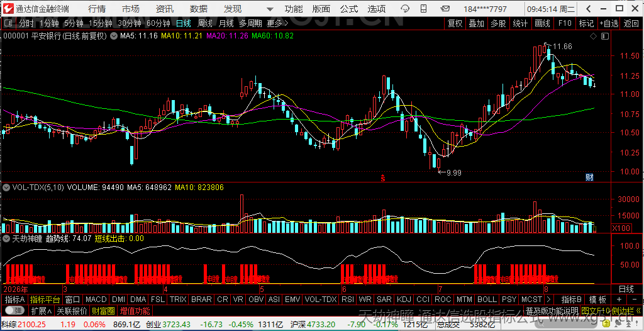Add stock via +自选 button
This screenshot has width=644, height=331.
609,23
